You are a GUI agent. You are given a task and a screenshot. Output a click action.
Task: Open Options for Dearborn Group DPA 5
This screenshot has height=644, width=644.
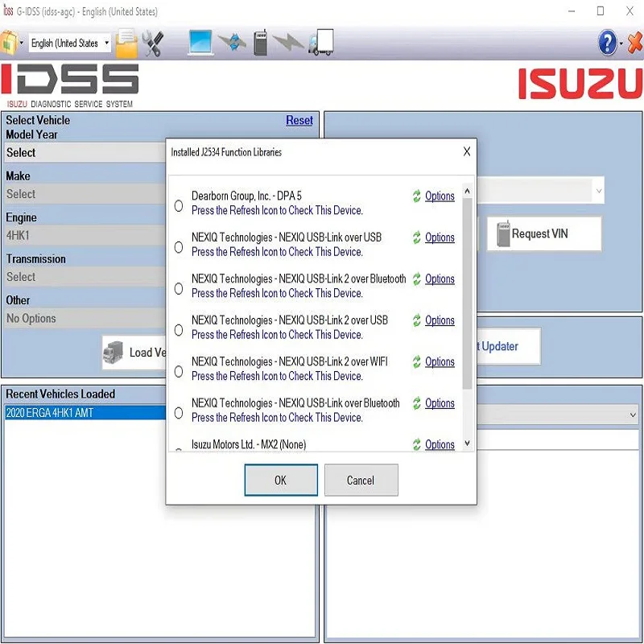[440, 196]
